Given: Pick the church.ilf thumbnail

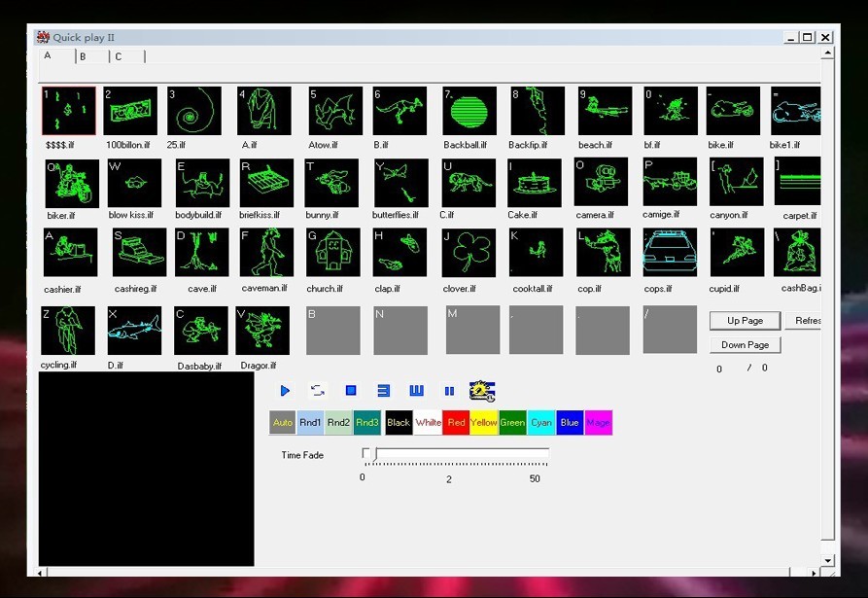Looking at the screenshot, I should tap(333, 253).
